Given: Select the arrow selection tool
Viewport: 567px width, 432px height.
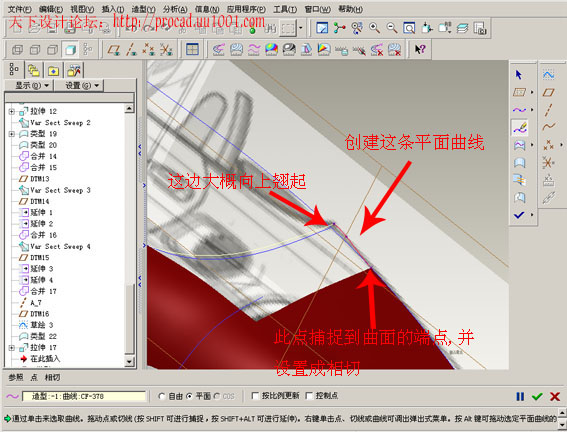Looking at the screenshot, I should pos(519,75).
